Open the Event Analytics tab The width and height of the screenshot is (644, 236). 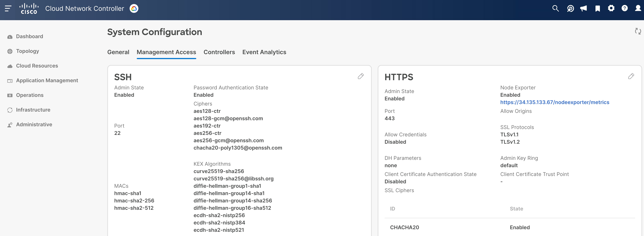264,52
